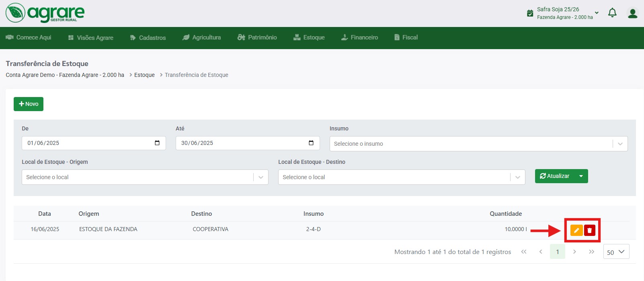Open the Patrimônio menu
The height and width of the screenshot is (281, 644).
coord(257,37)
